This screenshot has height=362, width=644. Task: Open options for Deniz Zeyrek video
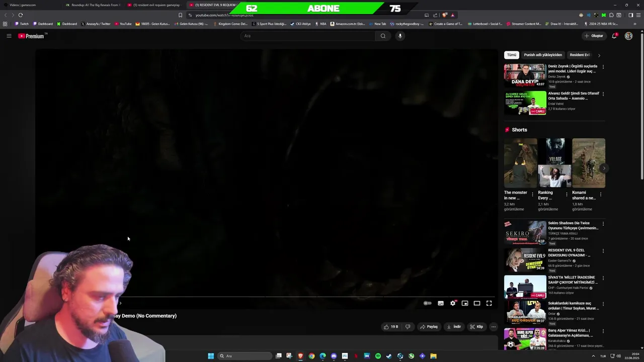click(x=603, y=67)
